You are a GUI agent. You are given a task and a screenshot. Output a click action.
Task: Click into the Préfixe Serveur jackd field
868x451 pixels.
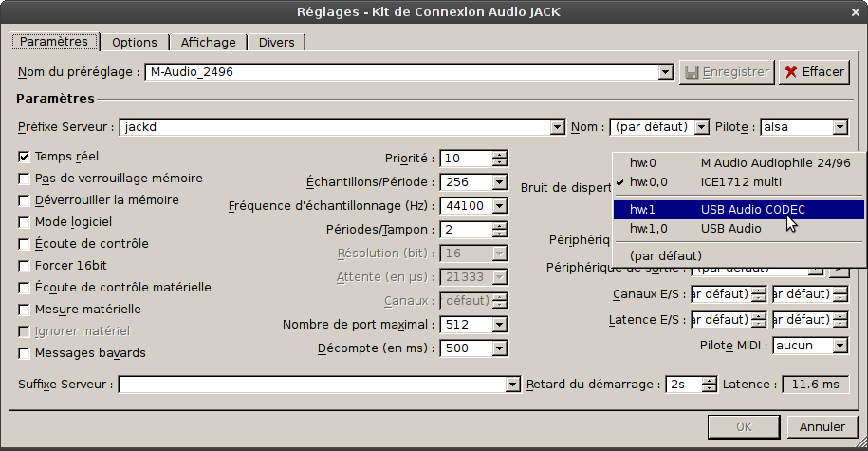pos(336,127)
